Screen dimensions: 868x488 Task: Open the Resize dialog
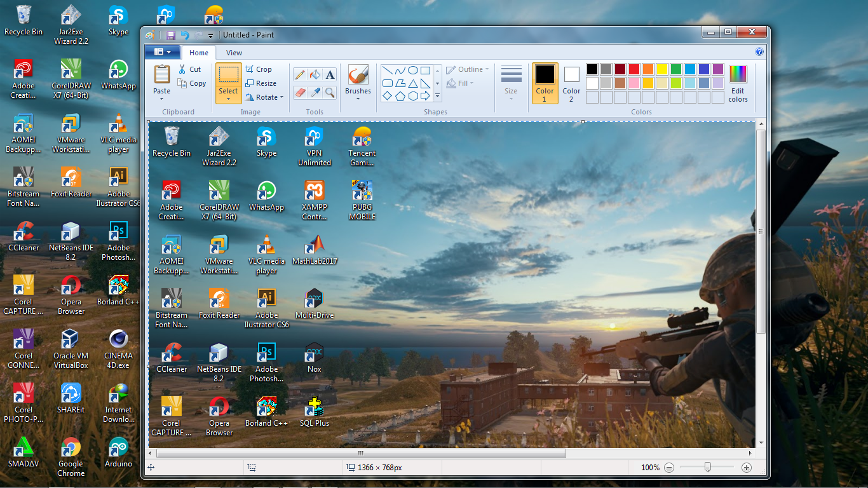pyautogui.click(x=261, y=83)
